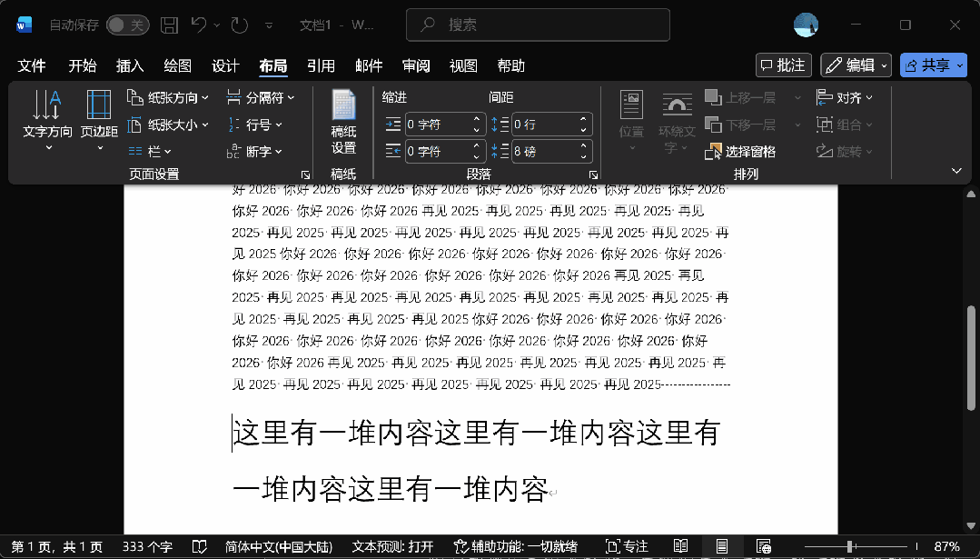Image resolution: width=980 pixels, height=559 pixels.
Task: Click the spacing-after value field (8 磅)
Action: [x=544, y=151]
